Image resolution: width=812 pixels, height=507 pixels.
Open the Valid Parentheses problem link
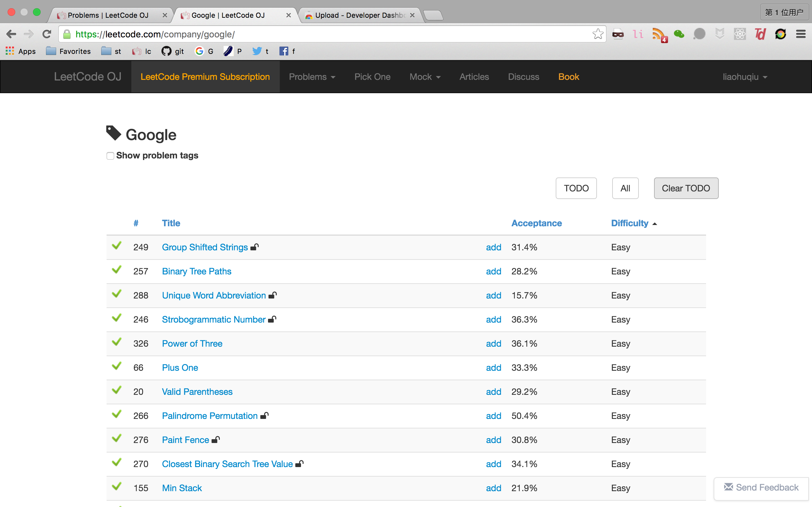point(197,392)
